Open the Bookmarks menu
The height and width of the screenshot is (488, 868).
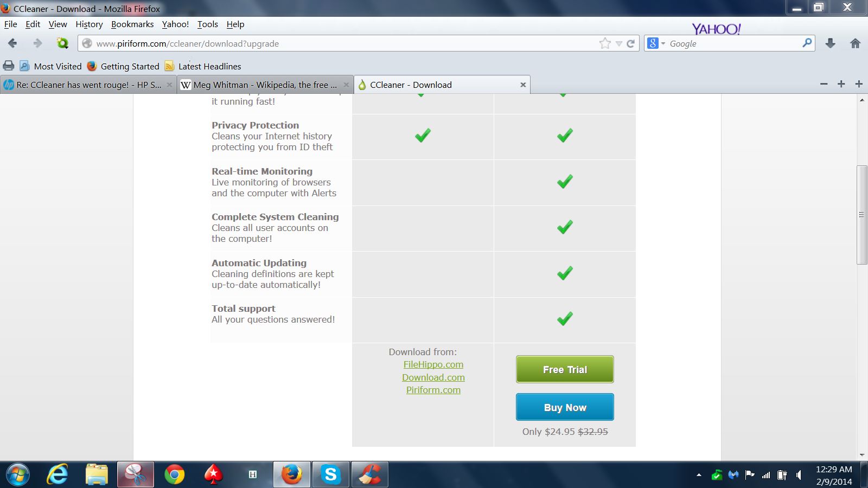(x=132, y=24)
